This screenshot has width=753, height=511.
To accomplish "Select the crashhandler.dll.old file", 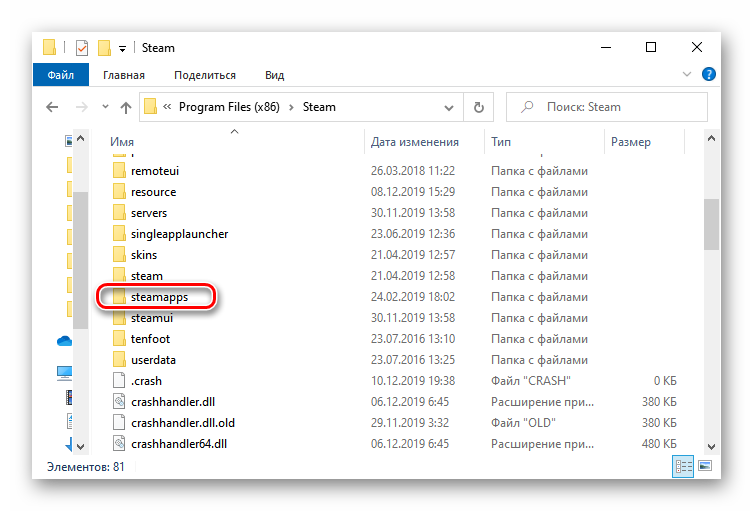I will pyautogui.click(x=183, y=423).
